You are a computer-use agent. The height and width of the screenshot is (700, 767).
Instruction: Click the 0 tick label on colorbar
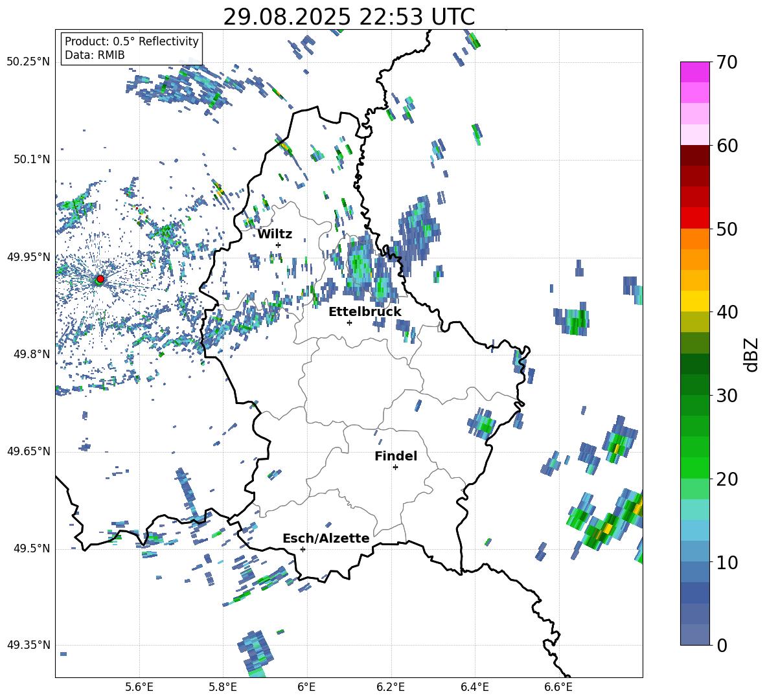pyautogui.click(x=722, y=645)
